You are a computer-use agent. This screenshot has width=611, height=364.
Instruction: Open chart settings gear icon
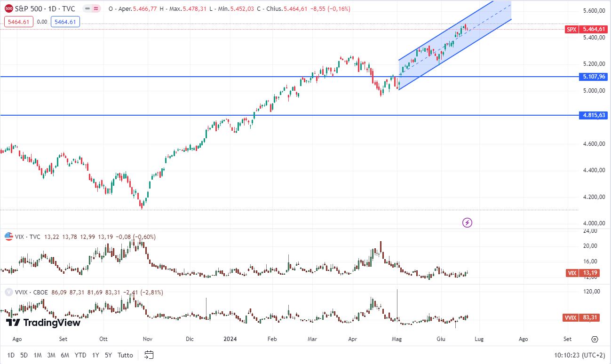pyautogui.click(x=595, y=339)
